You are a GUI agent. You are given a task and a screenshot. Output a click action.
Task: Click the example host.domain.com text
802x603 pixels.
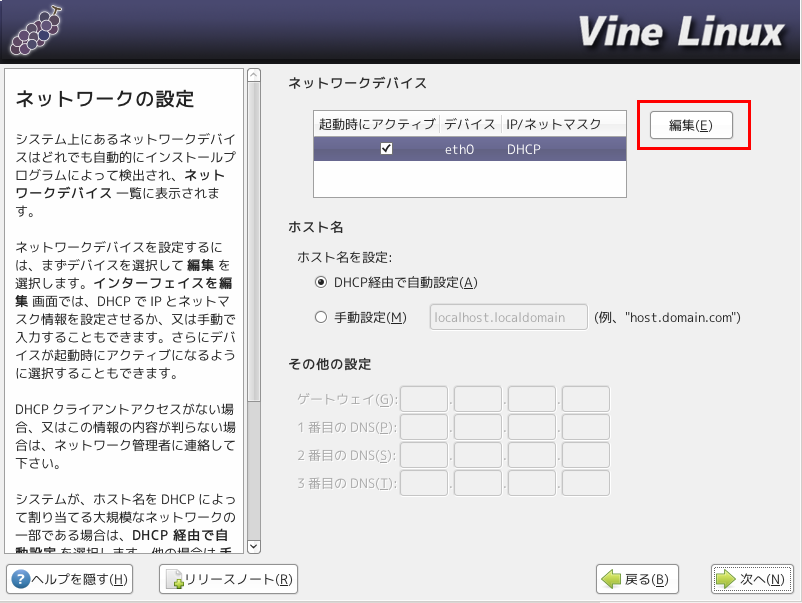coord(667,318)
